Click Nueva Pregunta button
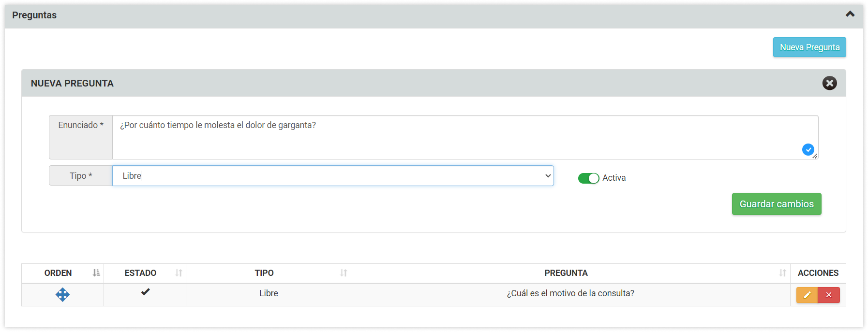 809,47
